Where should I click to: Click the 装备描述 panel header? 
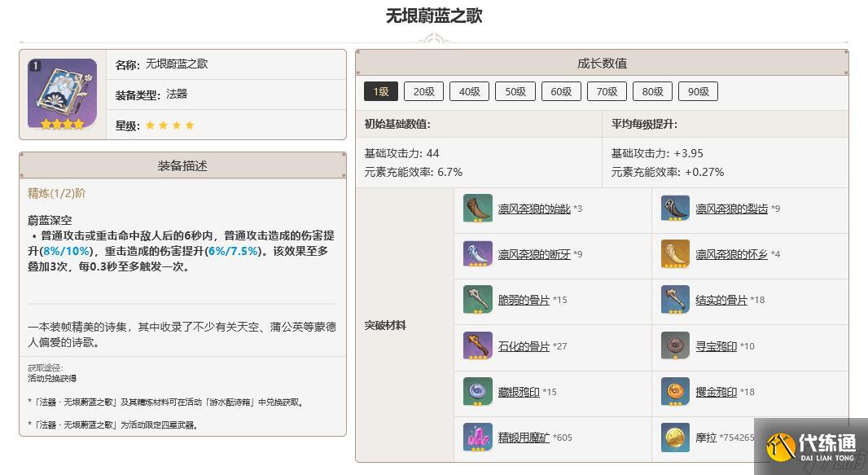pyautogui.click(x=182, y=165)
